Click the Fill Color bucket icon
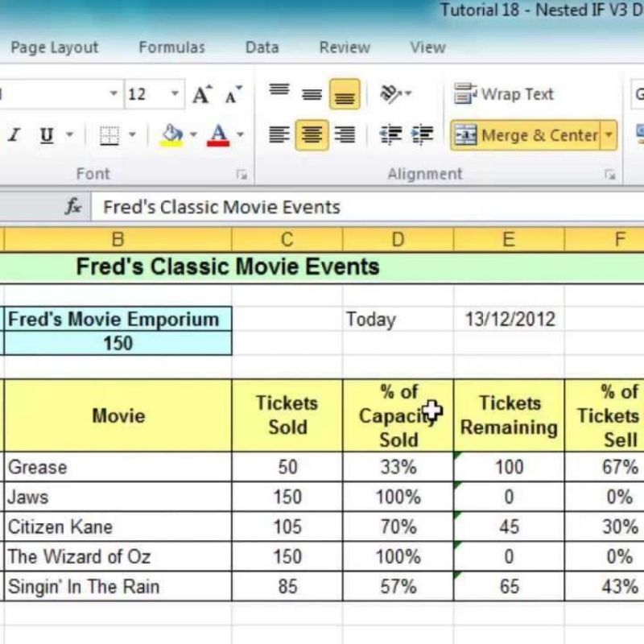The height and width of the screenshot is (644, 644). click(x=170, y=131)
